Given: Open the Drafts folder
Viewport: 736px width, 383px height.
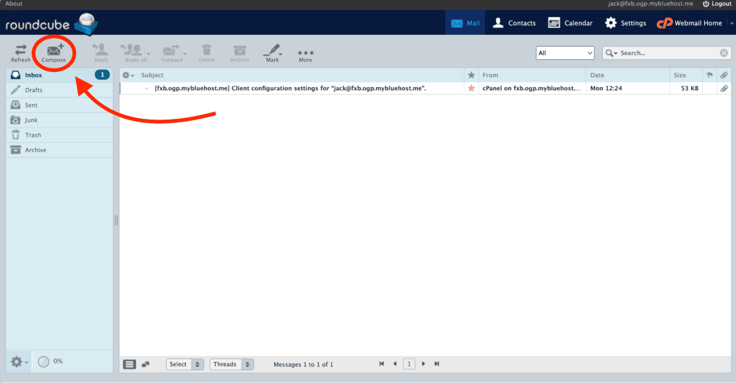Looking at the screenshot, I should (59, 90).
